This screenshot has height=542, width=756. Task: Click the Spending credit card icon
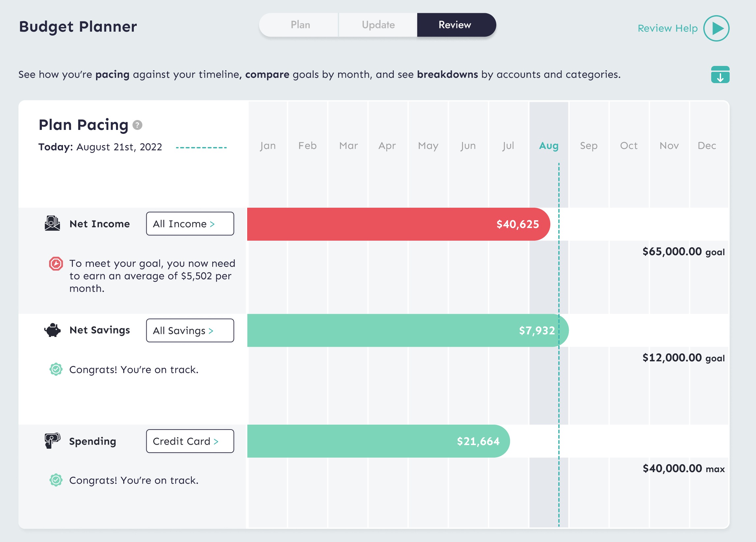coord(52,440)
